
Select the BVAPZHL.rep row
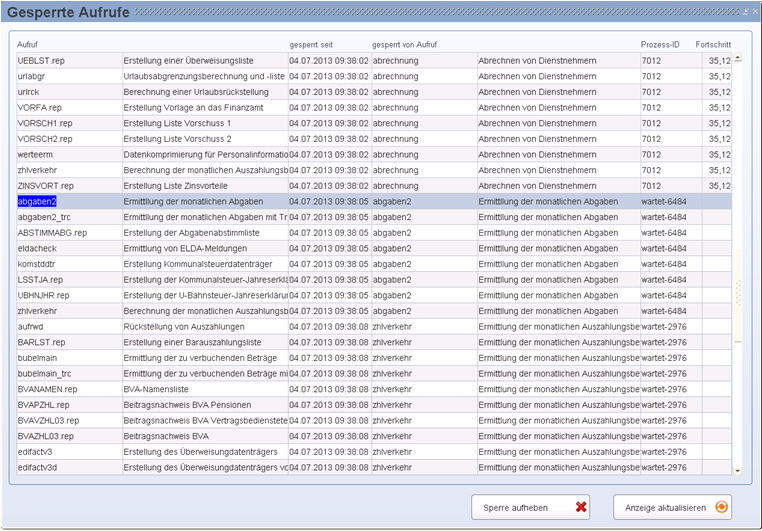374,405
